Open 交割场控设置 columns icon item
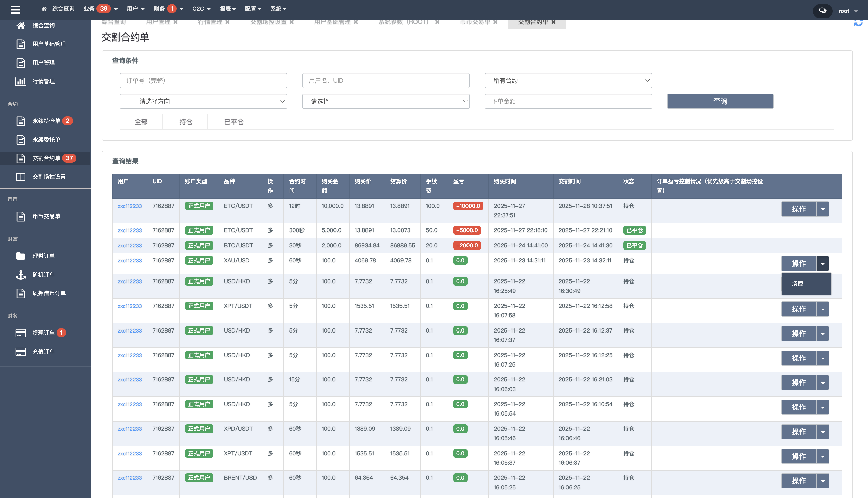The width and height of the screenshot is (868, 498). point(21,177)
